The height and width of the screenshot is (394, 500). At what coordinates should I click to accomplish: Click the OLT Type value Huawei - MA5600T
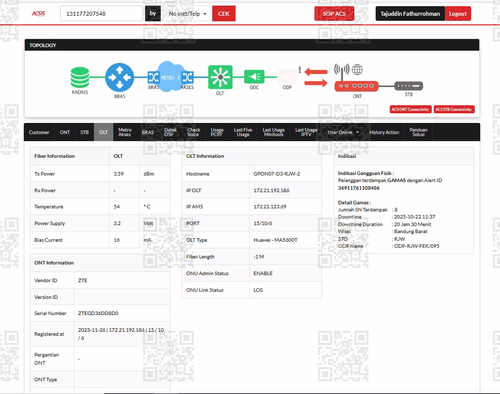click(x=275, y=240)
